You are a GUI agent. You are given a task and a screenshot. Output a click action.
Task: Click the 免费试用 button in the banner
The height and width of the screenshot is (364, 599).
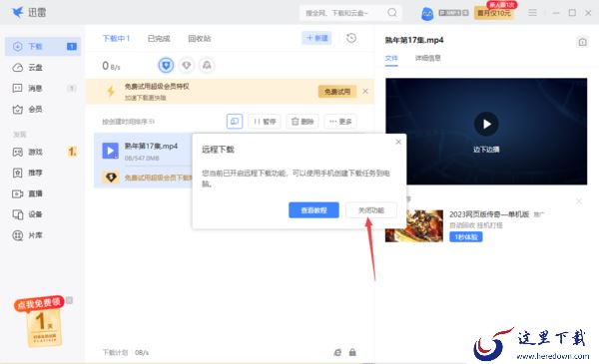click(337, 92)
